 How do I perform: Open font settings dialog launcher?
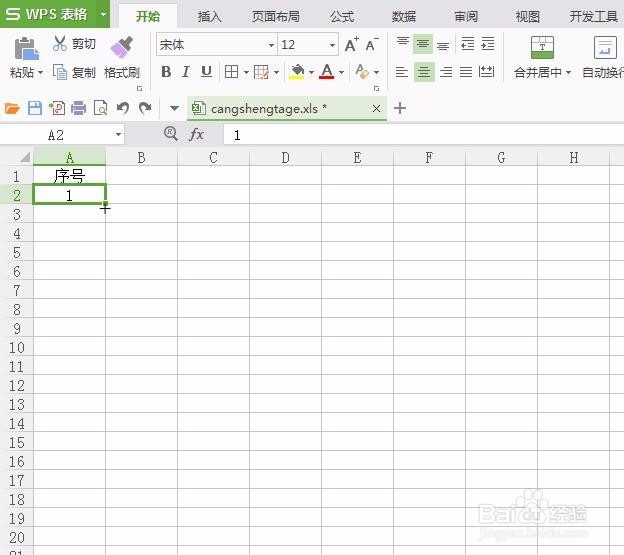[376, 88]
